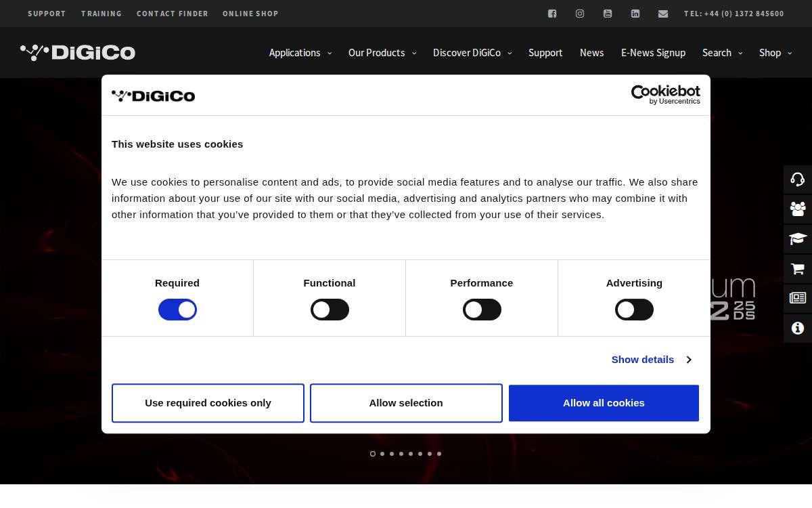The image size is (812, 508).
Task: Open the Instagram social icon
Action: coord(580,14)
